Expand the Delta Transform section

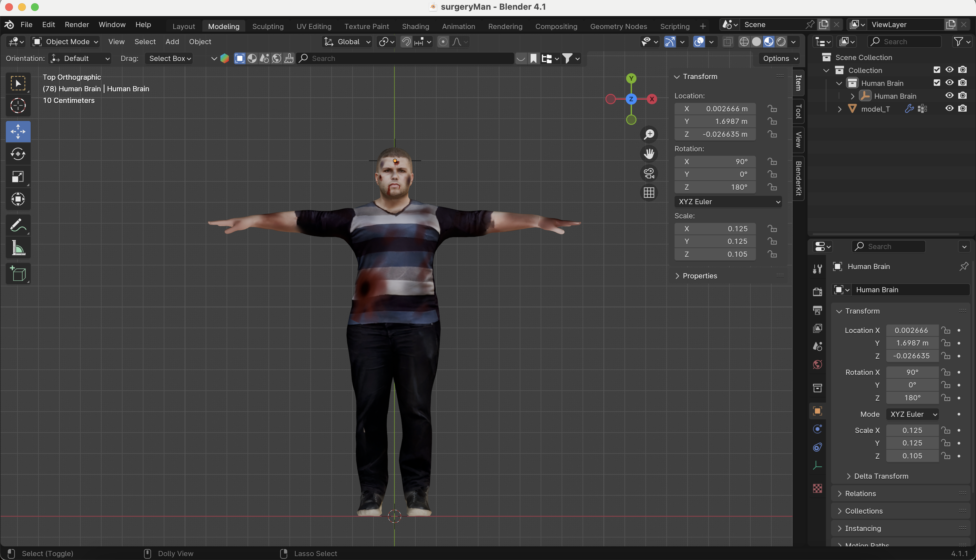(x=881, y=476)
